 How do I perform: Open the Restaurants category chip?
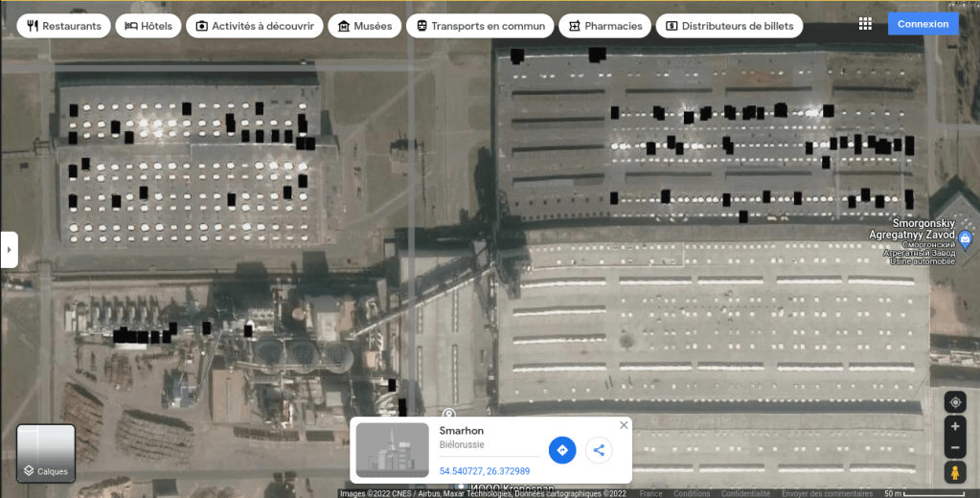click(x=64, y=26)
